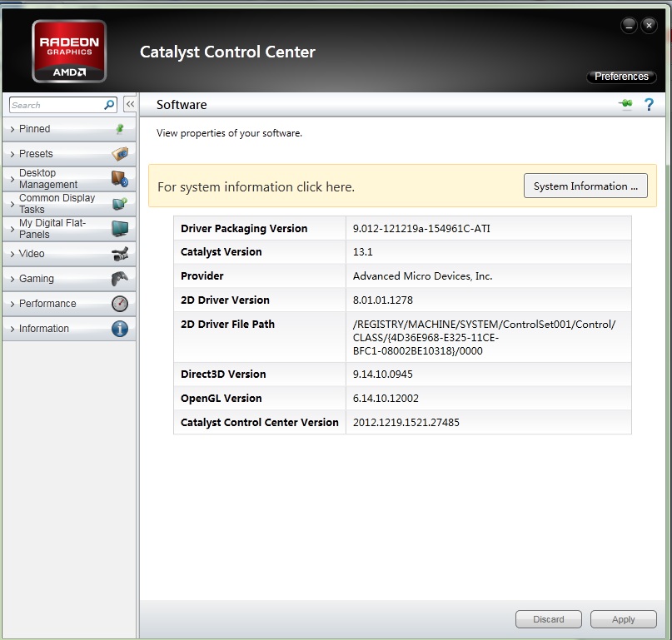The height and width of the screenshot is (640, 672).
Task: Click the Common Display Tasks icon
Action: click(120, 204)
